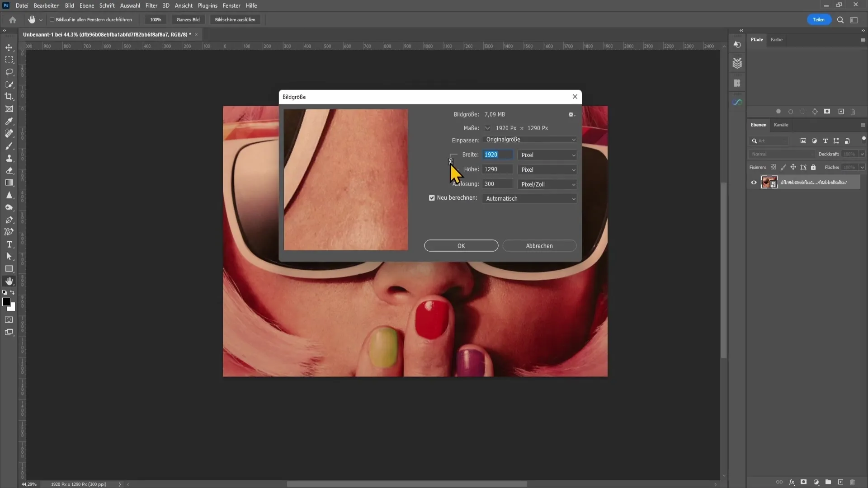Select the Clone Stamp tool
This screenshot has width=868, height=488.
pyautogui.click(x=9, y=158)
